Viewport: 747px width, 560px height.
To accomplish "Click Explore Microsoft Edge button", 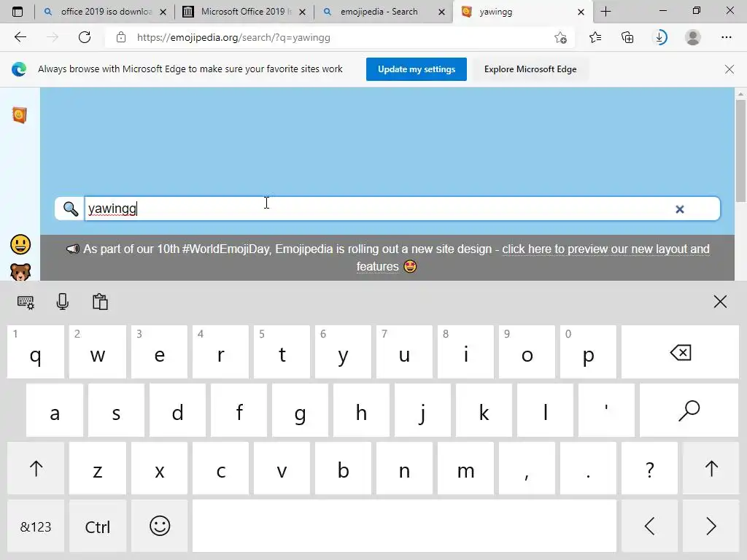I will [530, 69].
